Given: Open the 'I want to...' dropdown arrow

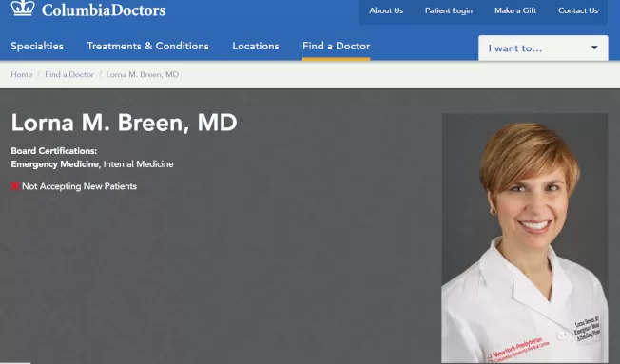Looking at the screenshot, I should coord(594,48).
